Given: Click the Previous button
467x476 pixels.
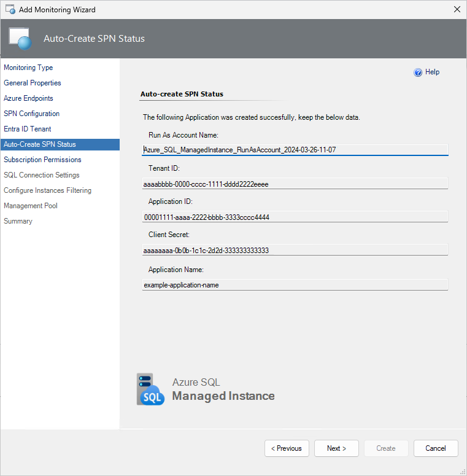Looking at the screenshot, I should [x=287, y=448].
